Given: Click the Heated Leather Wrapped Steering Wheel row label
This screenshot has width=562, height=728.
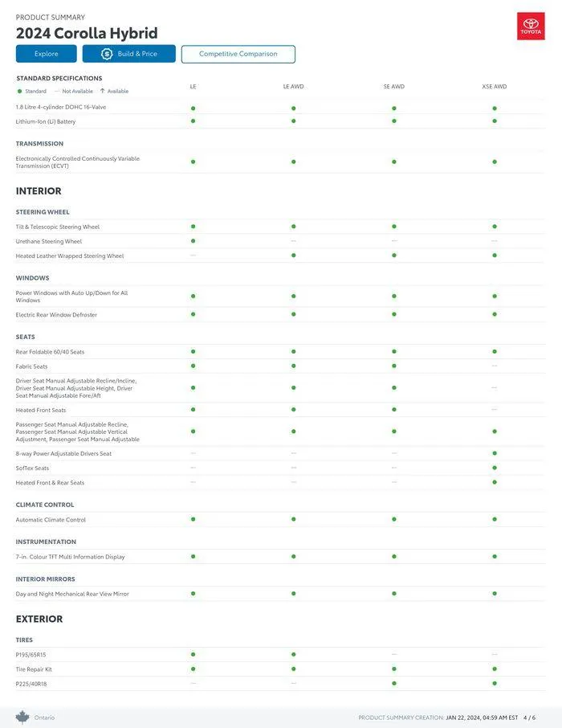Looking at the screenshot, I should point(70,256).
